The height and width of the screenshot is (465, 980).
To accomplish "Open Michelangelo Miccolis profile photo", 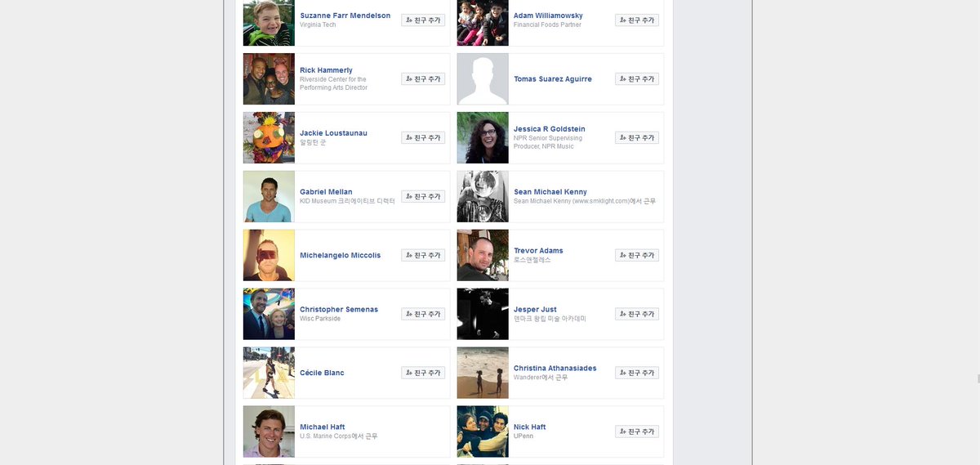I will tap(269, 255).
